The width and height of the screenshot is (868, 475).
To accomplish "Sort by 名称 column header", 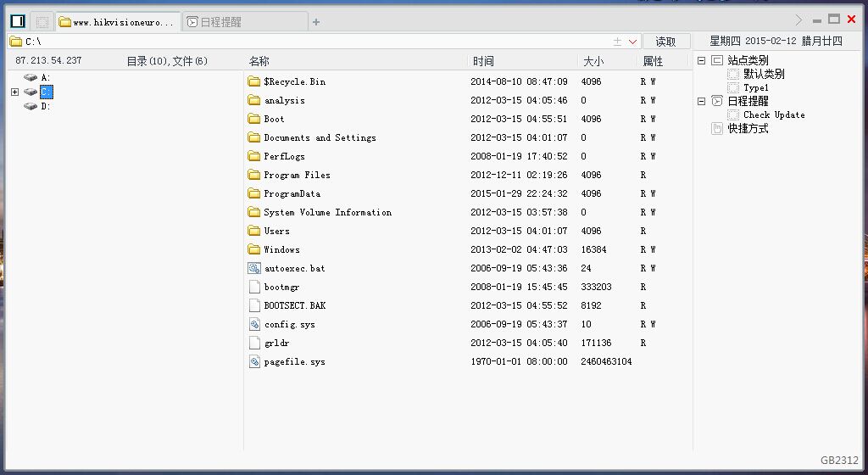I will (x=259, y=61).
